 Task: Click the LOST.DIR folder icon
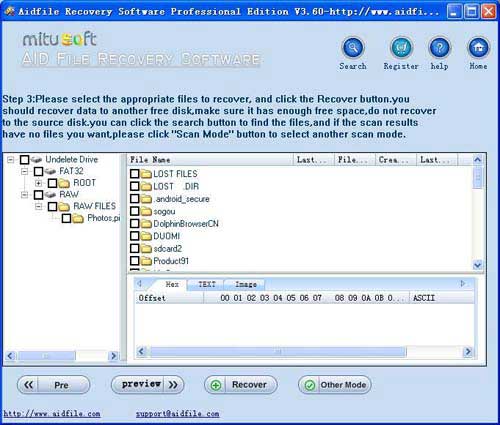click(x=146, y=186)
